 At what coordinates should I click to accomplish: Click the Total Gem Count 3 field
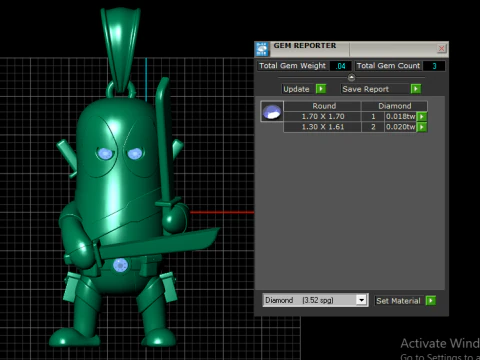pos(434,66)
